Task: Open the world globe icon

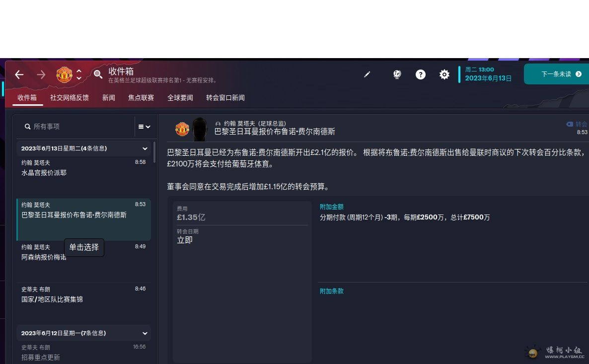Action: click(397, 74)
